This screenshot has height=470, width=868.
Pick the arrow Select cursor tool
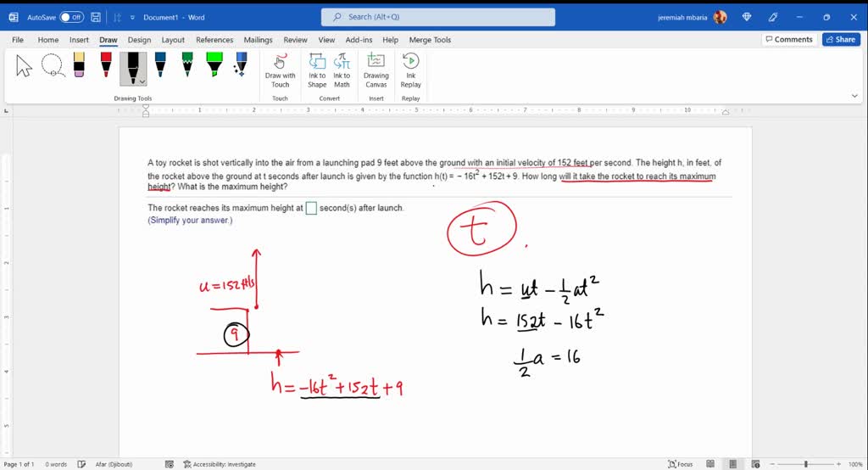pos(24,67)
